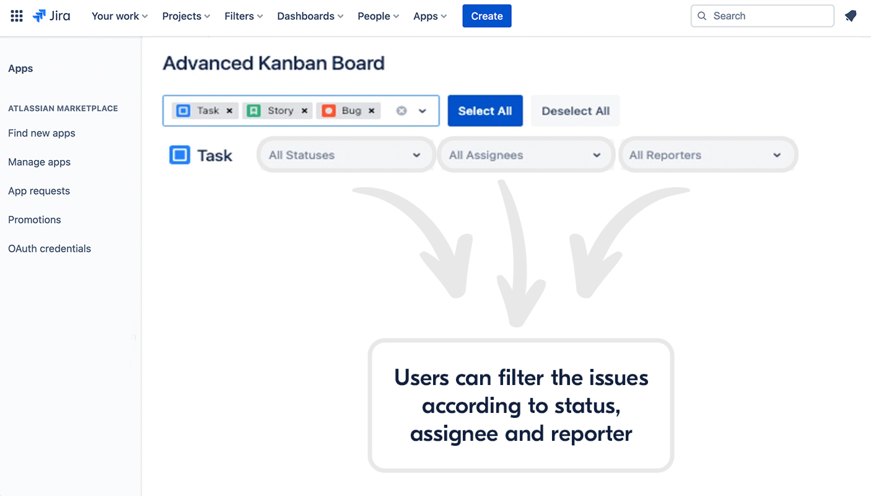Go to Find new apps

pyautogui.click(x=42, y=133)
